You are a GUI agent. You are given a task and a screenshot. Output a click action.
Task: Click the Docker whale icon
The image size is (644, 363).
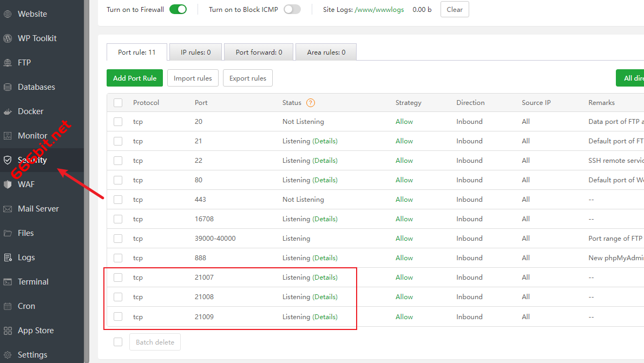[x=8, y=111]
